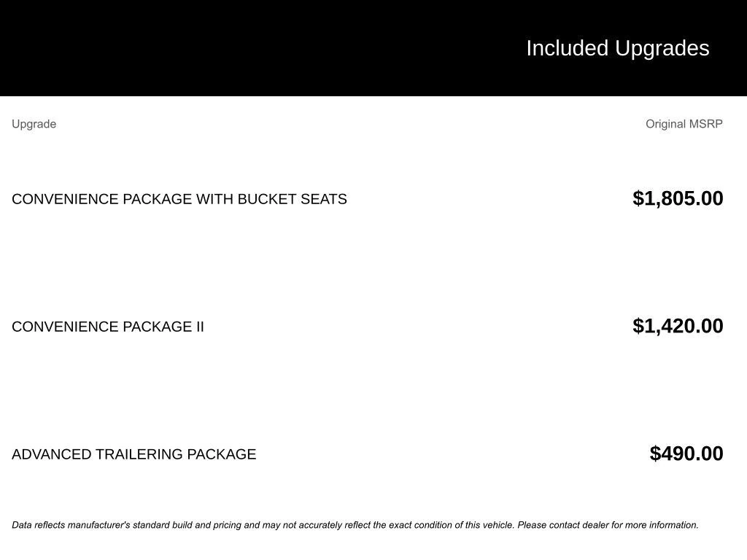The height and width of the screenshot is (560, 747).
Task: Click the "Data reflects manufacturer's standard build" sentence
Action: pos(146,525)
